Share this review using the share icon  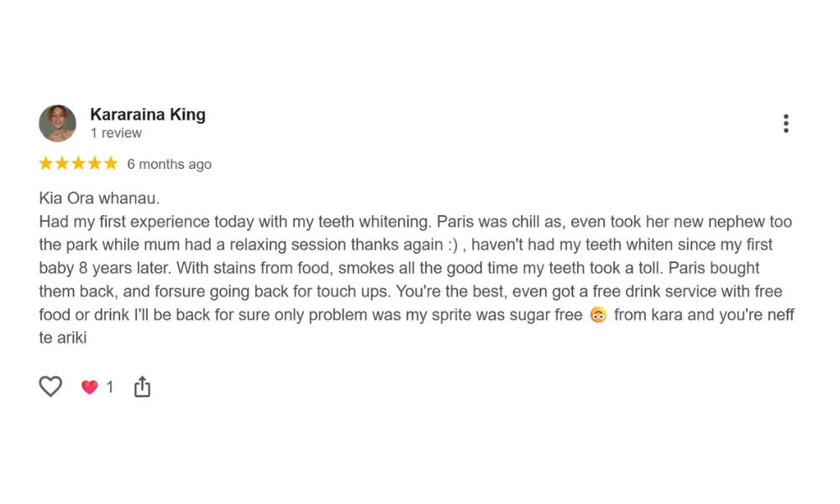(142, 386)
